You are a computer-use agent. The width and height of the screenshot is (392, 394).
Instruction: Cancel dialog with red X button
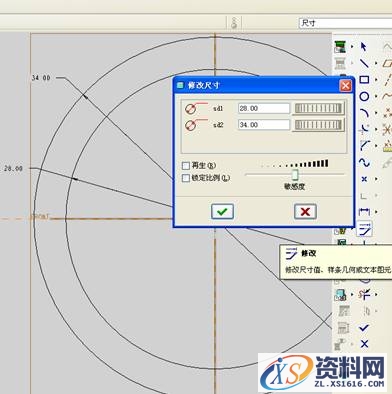[x=305, y=211]
